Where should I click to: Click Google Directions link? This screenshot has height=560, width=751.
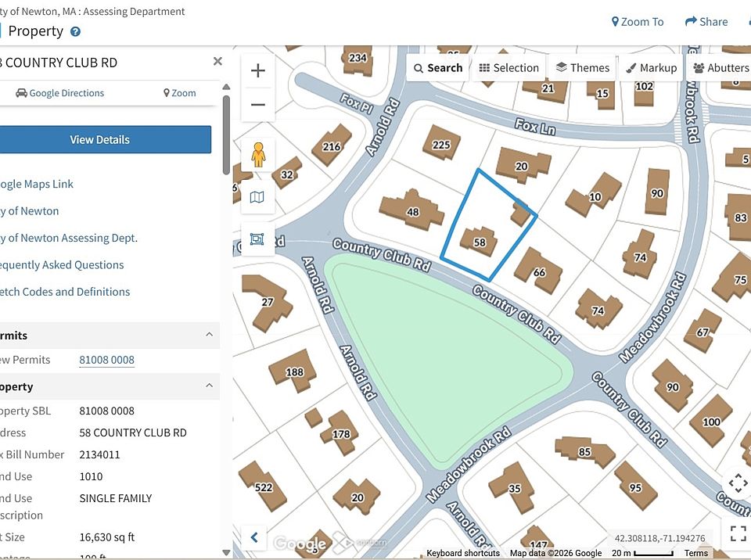pyautogui.click(x=60, y=93)
